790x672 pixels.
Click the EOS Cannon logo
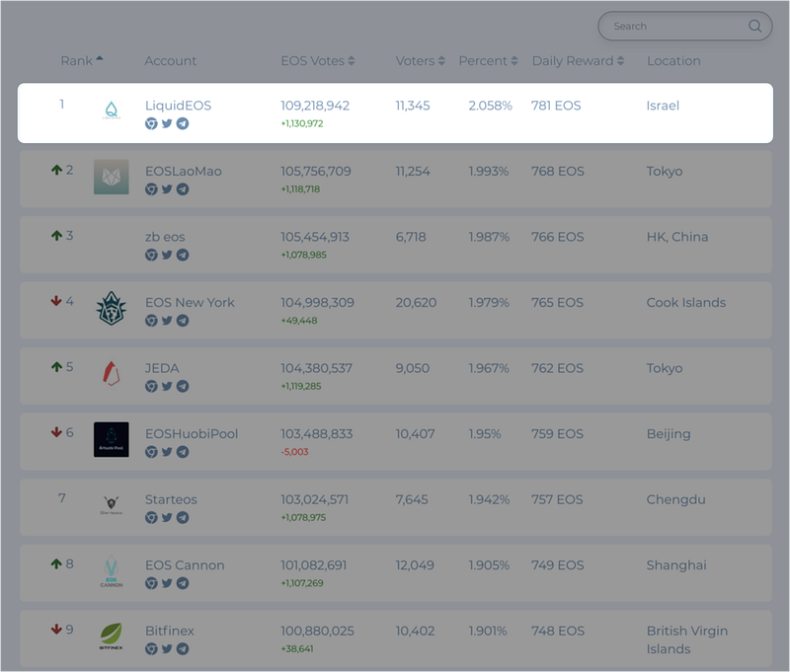[x=112, y=571]
